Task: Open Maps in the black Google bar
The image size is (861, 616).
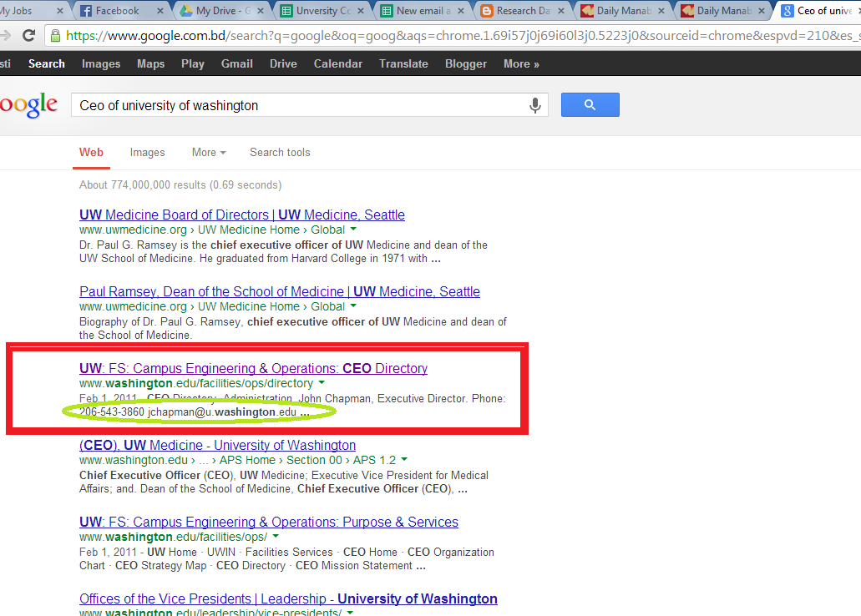Action: coord(151,63)
